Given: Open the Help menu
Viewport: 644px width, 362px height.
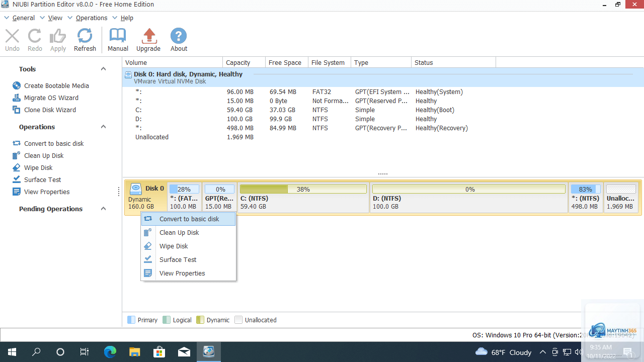Looking at the screenshot, I should click(127, 18).
